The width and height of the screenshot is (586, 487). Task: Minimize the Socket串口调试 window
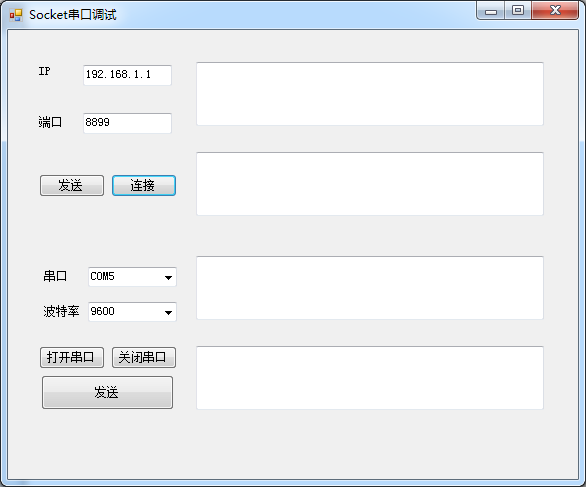coord(491,11)
